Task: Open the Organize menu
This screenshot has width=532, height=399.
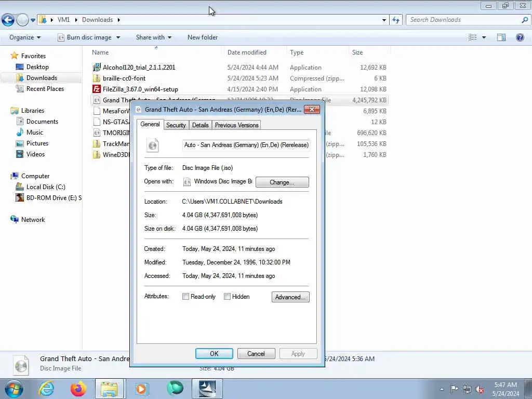Action: click(25, 37)
